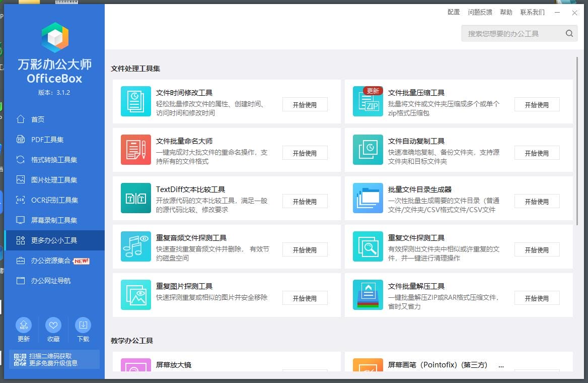This screenshot has height=383, width=588.
Task: Click 重复图片探测工具 image icon
Action: (136, 295)
